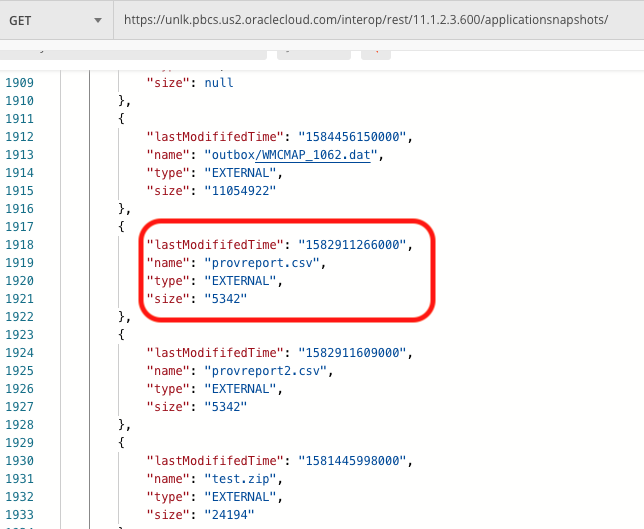
Task: Click lastModifiedTime value "1582911266000"
Action: [354, 244]
